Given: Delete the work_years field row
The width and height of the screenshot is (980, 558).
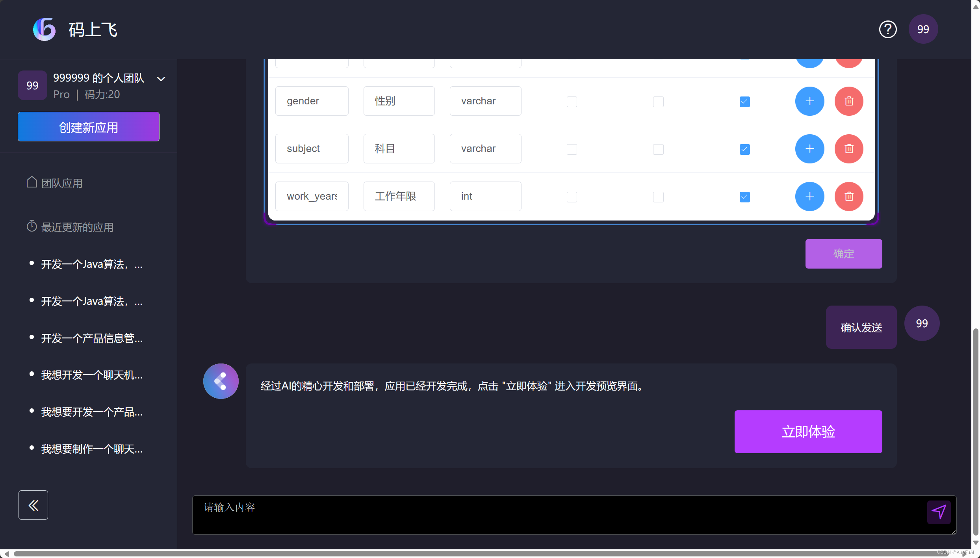Looking at the screenshot, I should 849,197.
